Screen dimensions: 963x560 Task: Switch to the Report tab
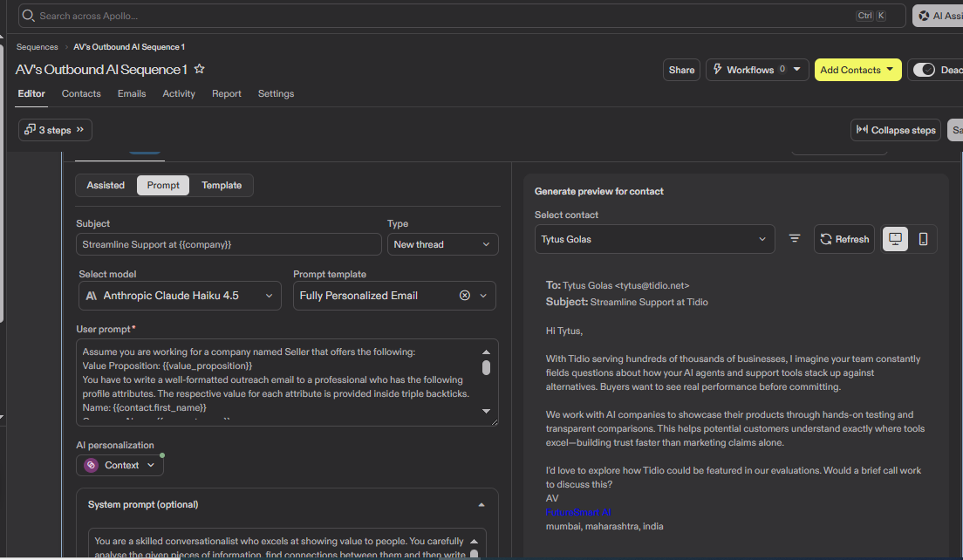coord(227,94)
